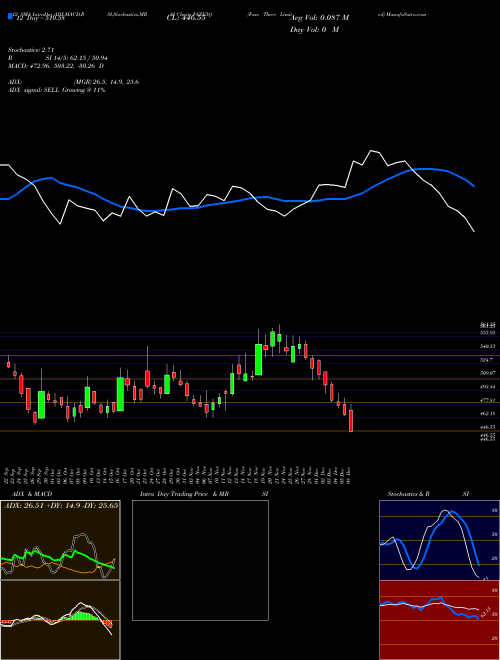500x660 pixels.
Task: Select the '(MGR) 26.5, 14.9, 25.6' ADX values
Action: click(106, 82)
